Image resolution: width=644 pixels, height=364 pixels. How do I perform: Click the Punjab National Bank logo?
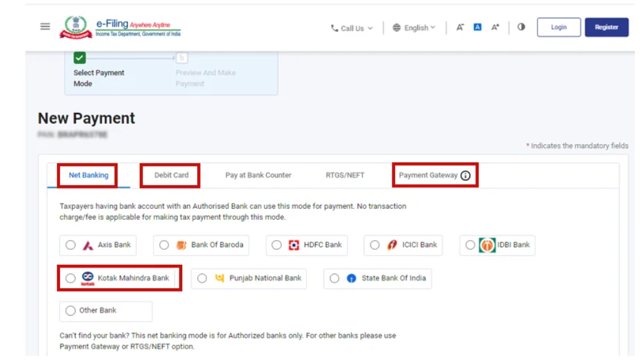[x=219, y=279]
